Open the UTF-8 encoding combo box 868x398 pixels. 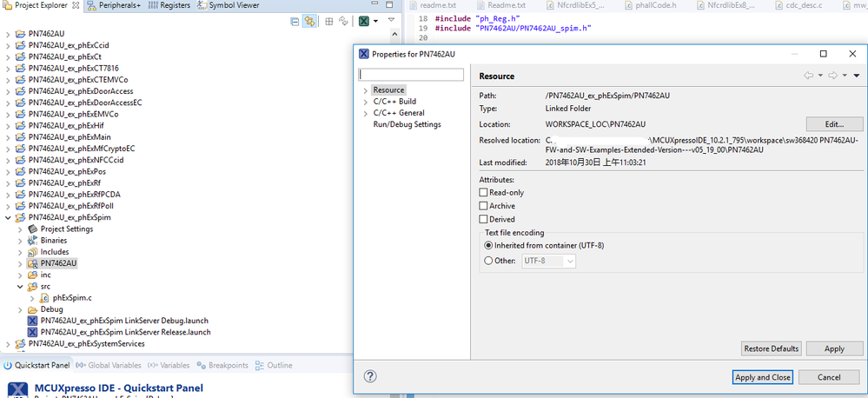549,261
